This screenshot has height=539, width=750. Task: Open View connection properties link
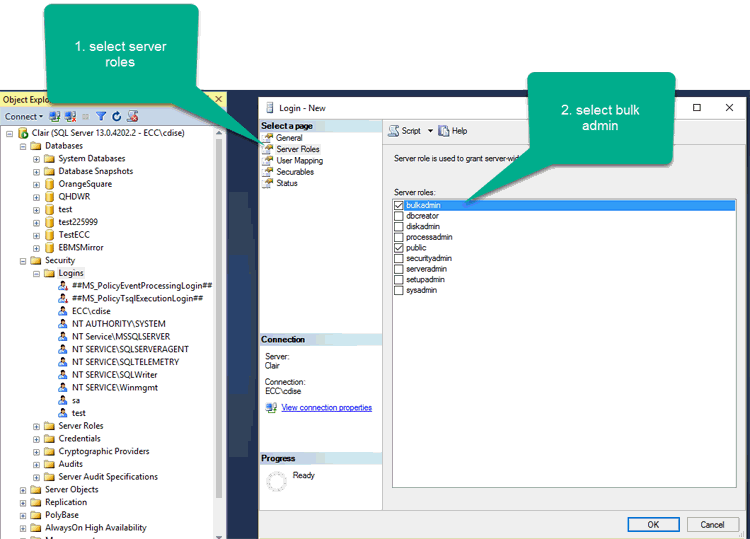(326, 408)
